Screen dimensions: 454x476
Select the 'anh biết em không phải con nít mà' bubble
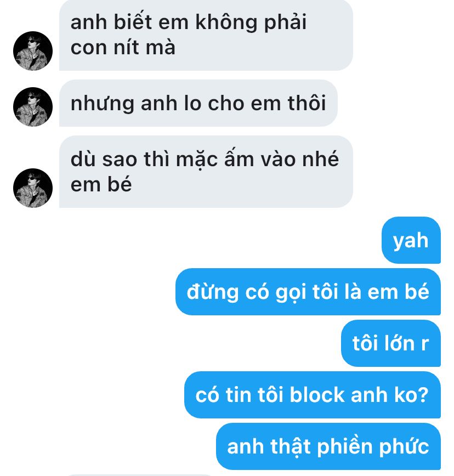pos(206,35)
